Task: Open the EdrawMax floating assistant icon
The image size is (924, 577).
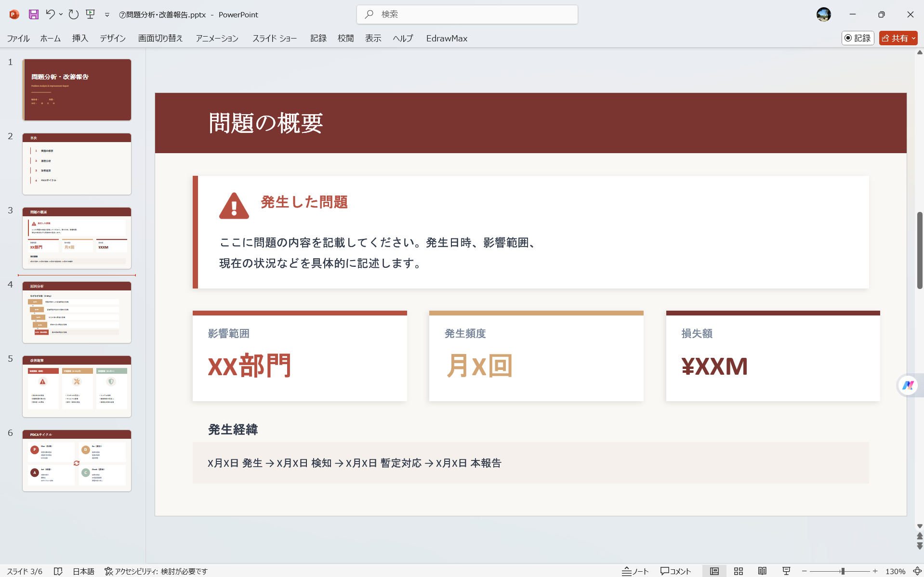Action: [909, 385]
